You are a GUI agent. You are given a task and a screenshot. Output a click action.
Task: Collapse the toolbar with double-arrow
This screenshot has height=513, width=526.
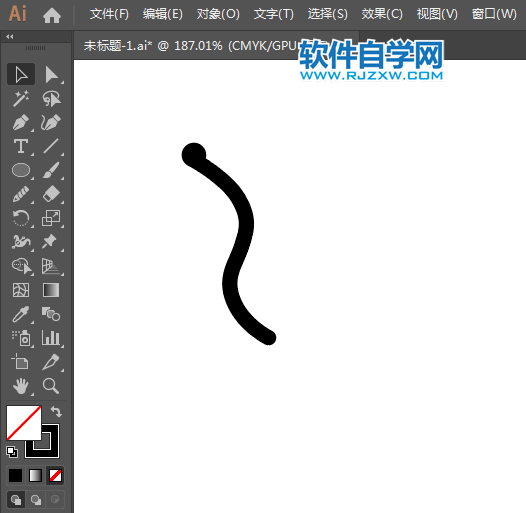tap(10, 37)
